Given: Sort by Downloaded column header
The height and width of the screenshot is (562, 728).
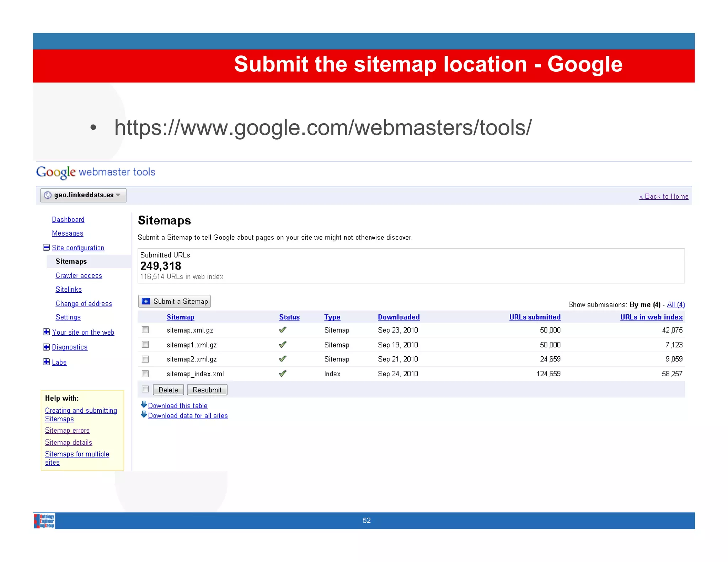Looking at the screenshot, I should click(x=399, y=317).
